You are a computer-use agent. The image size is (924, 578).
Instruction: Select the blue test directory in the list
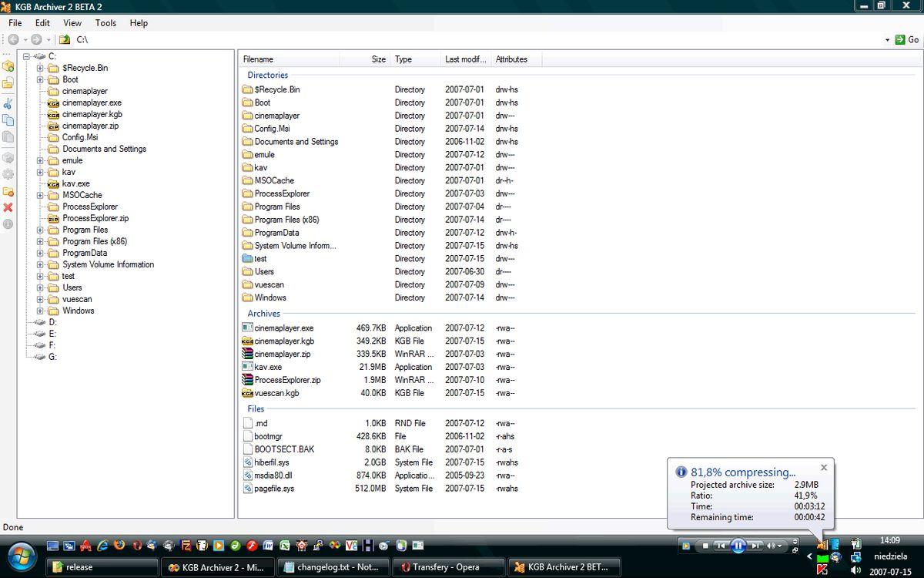coord(260,259)
